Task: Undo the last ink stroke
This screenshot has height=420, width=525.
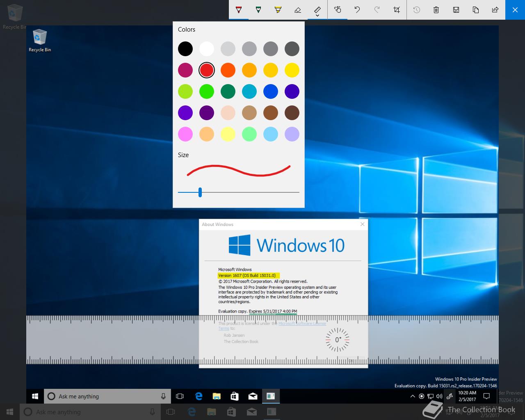Action: point(357,10)
